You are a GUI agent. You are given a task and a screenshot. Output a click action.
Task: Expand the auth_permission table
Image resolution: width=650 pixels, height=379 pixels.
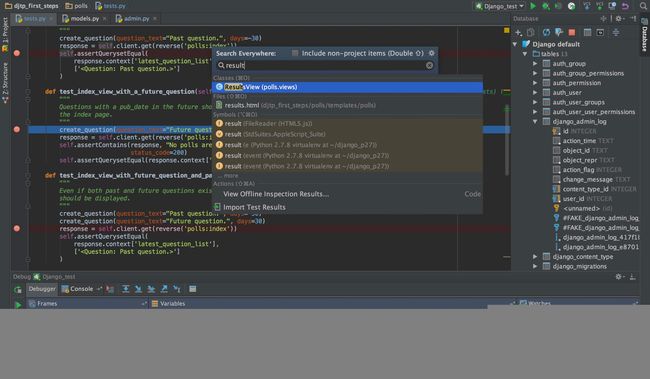(535, 83)
